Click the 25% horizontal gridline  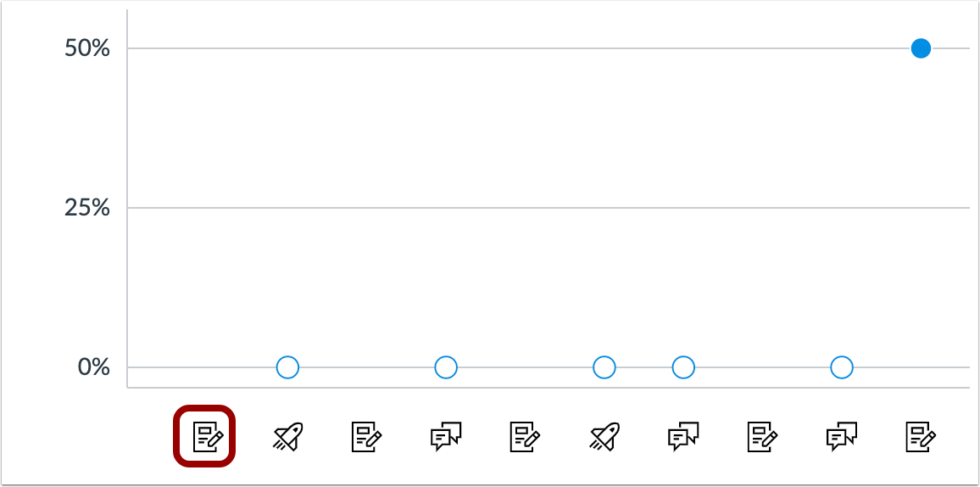point(548,208)
